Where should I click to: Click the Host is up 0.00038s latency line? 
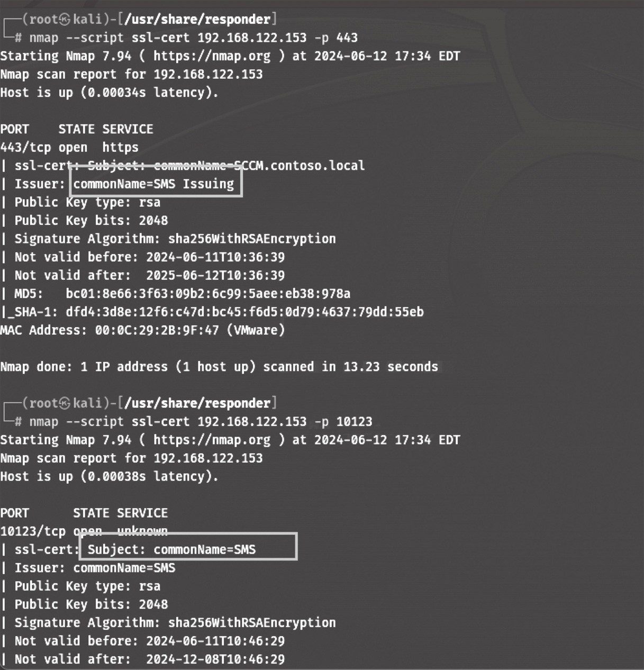110,476
